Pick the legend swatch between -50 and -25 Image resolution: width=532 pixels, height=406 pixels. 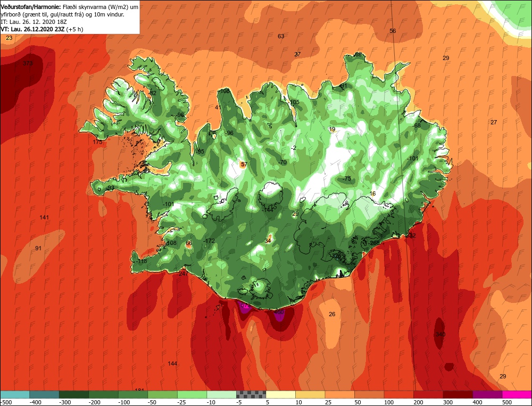(x=162, y=394)
